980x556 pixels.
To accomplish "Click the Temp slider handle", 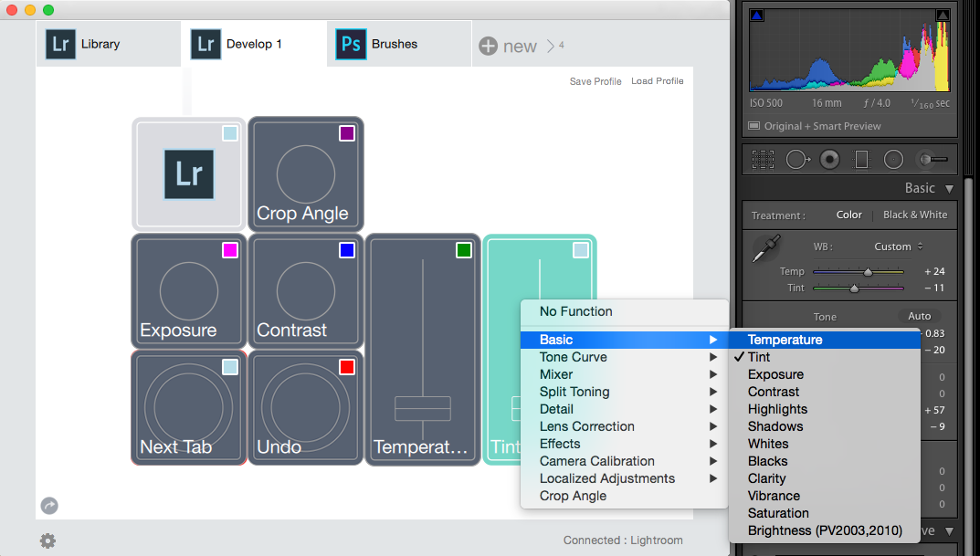I will (x=869, y=272).
